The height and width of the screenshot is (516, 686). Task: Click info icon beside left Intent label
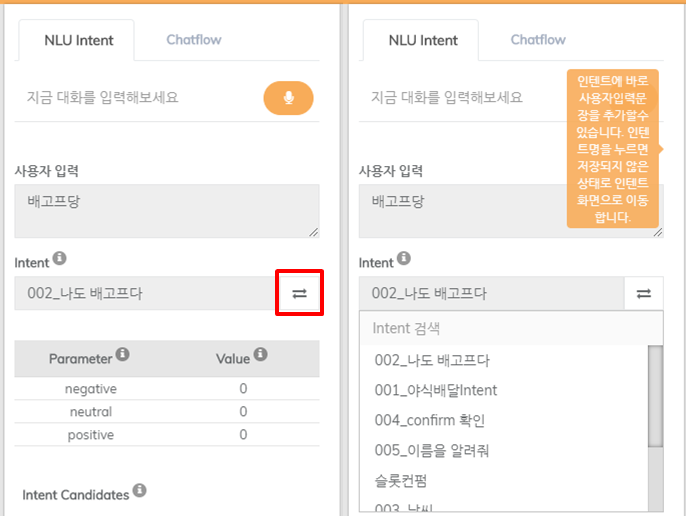60,258
